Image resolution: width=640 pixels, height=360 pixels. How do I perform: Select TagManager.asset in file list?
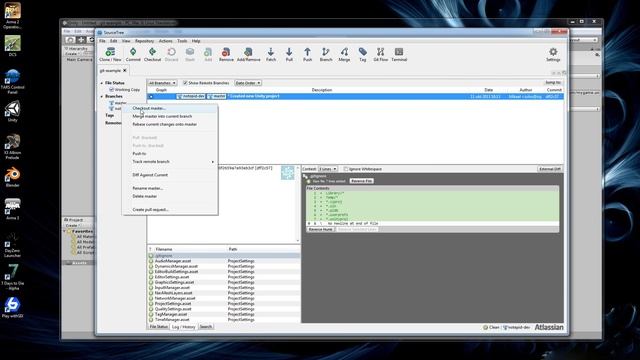pyautogui.click(x=223, y=314)
